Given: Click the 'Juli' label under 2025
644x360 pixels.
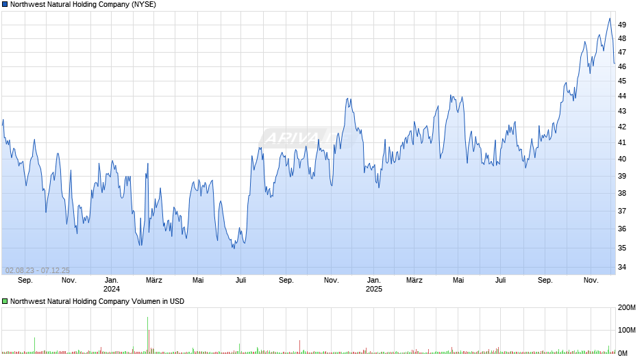Looking at the screenshot, I should click(x=500, y=281).
